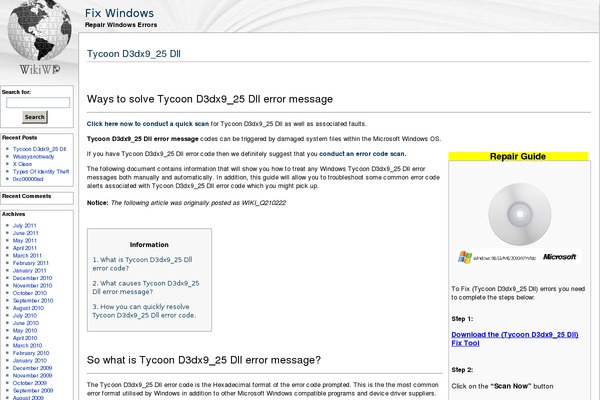Open the October 2010 archive

click(29, 293)
